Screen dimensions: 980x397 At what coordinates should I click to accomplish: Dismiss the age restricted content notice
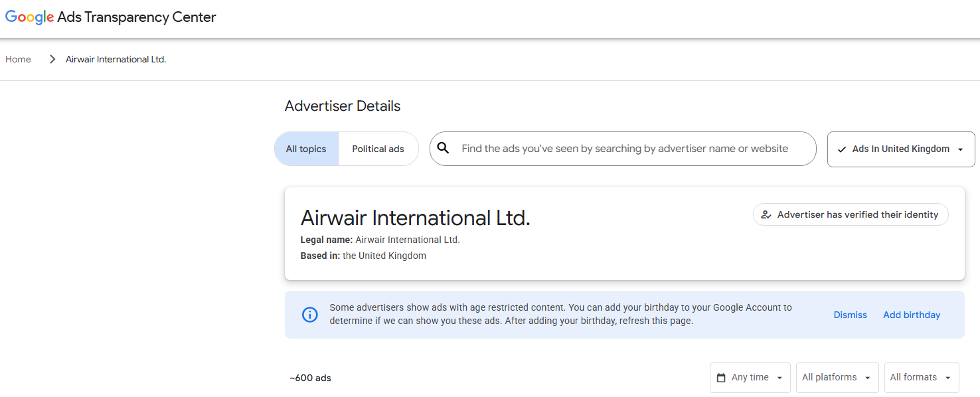point(850,315)
